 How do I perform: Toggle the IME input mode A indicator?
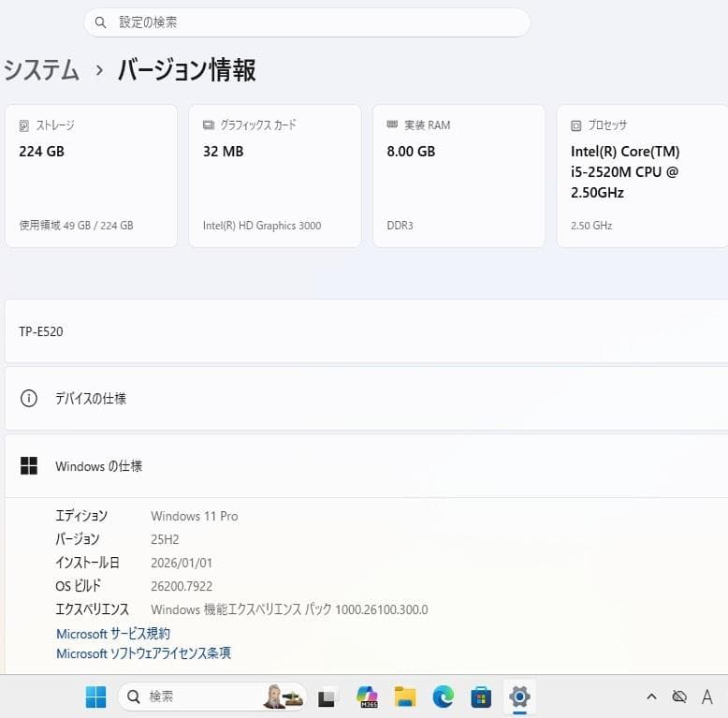707,696
